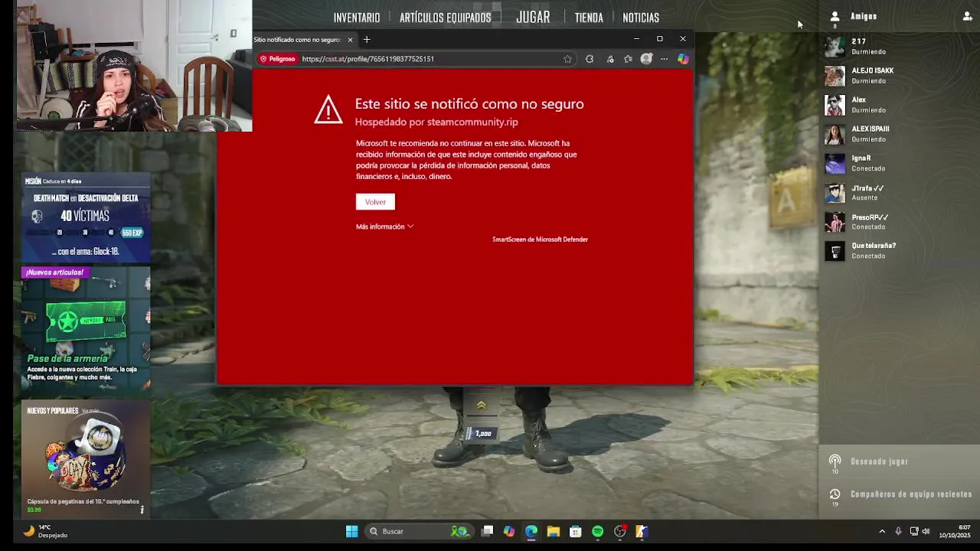Click the Microsoft Edge taskbar icon
The image size is (980, 551).
point(531,531)
